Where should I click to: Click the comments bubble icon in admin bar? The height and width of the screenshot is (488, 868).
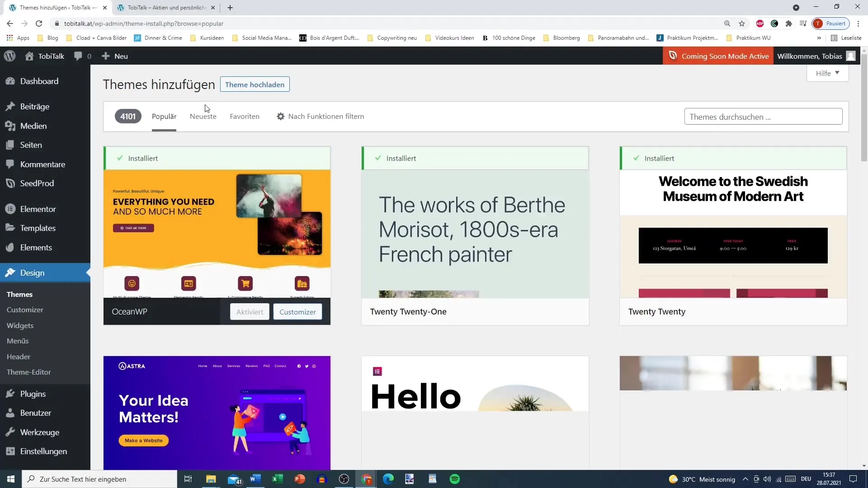click(x=78, y=56)
